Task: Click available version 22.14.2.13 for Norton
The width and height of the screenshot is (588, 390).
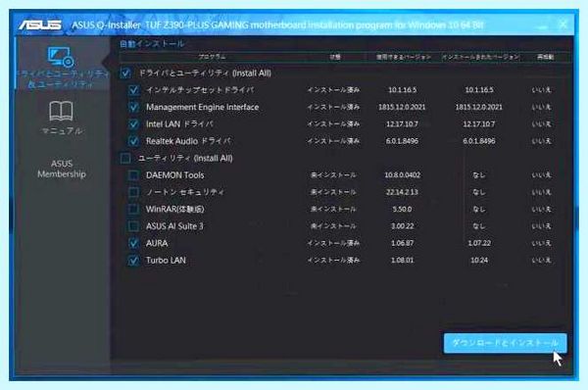Action: 403,192
